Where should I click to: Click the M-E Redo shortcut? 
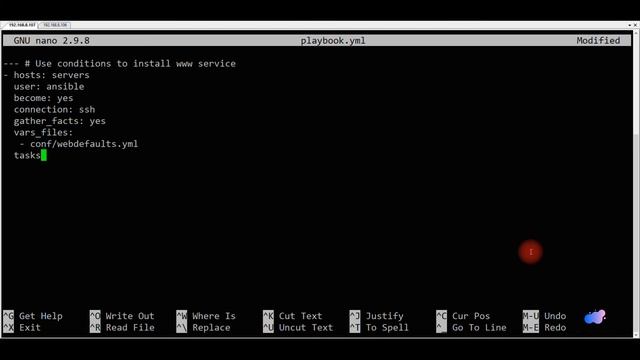pyautogui.click(x=544, y=327)
